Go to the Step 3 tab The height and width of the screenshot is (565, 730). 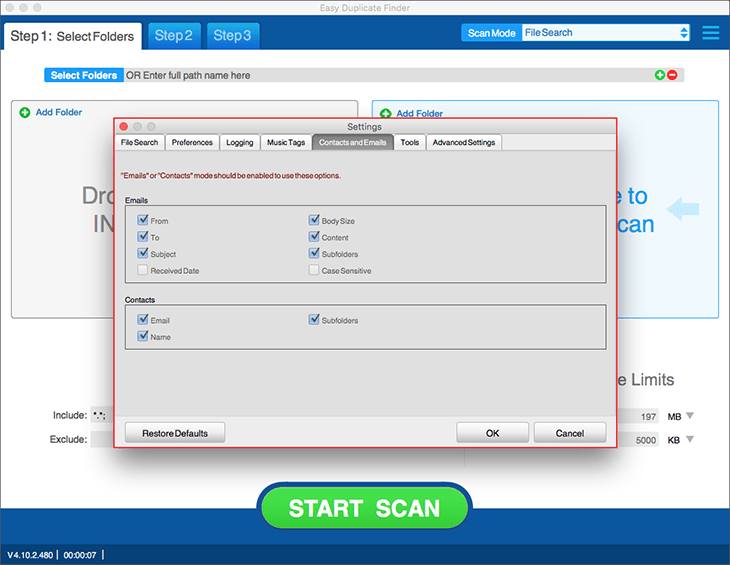click(233, 36)
